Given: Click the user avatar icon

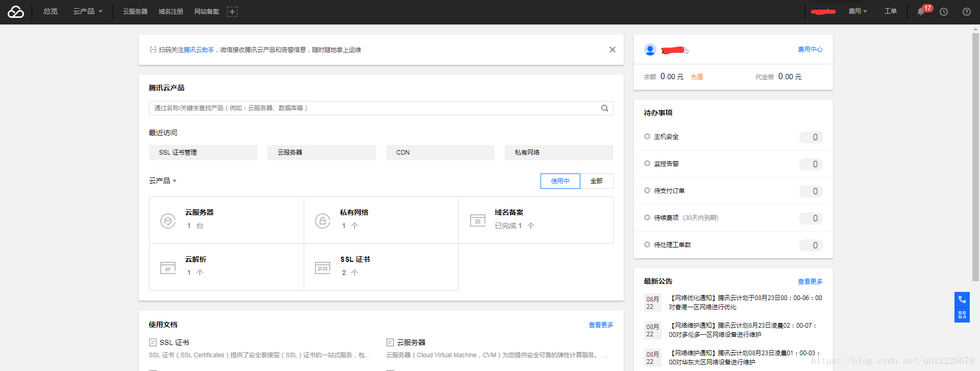Looking at the screenshot, I should coord(650,50).
